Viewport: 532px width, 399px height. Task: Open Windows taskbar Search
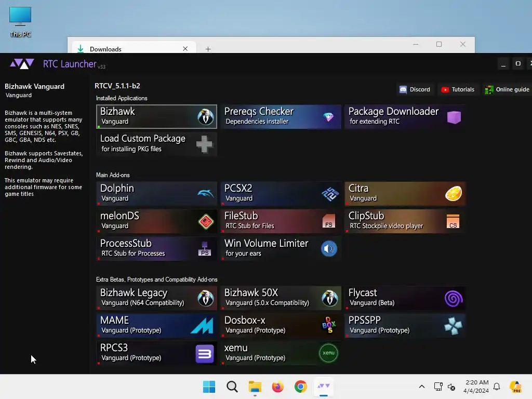232,387
